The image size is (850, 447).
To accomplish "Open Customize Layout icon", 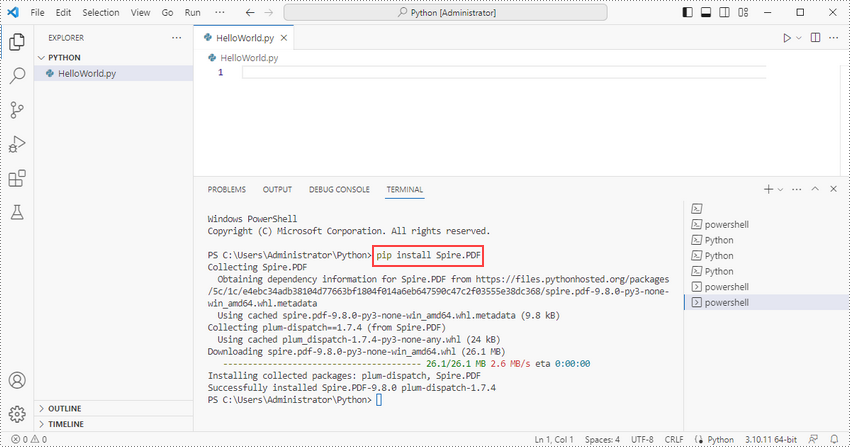I will (743, 12).
